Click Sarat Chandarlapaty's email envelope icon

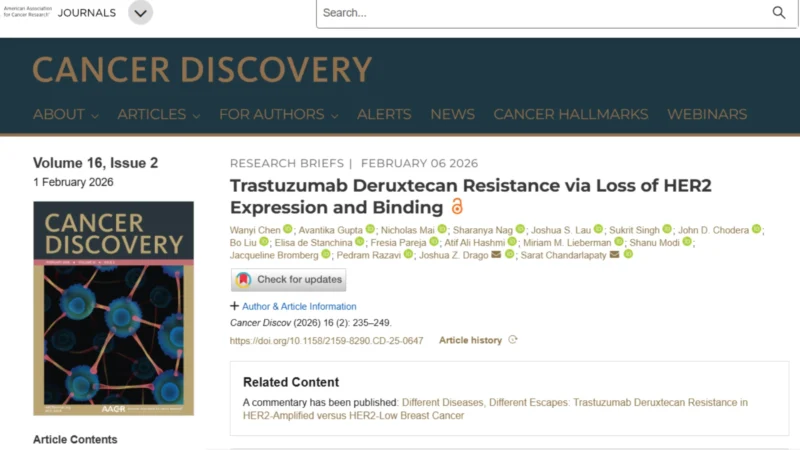[614, 254]
